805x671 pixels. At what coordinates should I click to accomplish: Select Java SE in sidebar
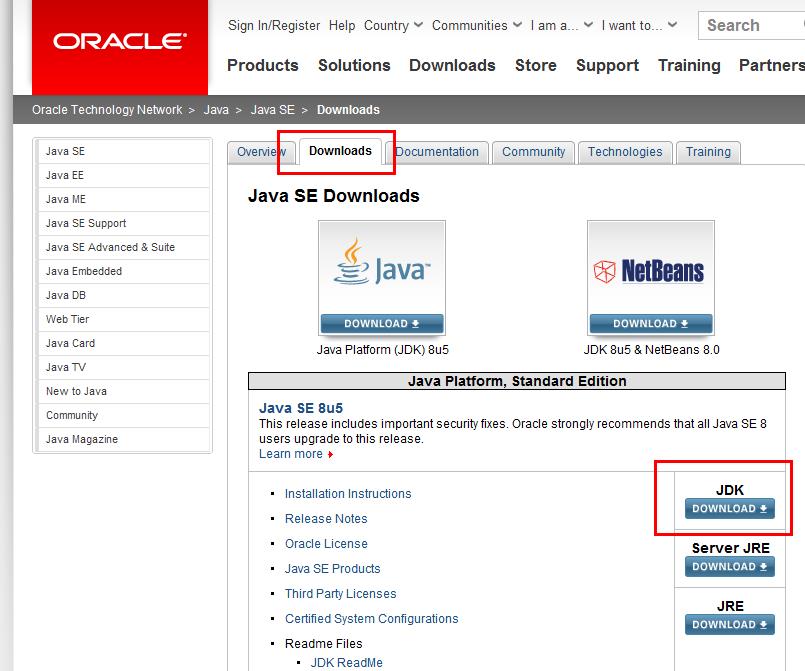[x=123, y=151]
